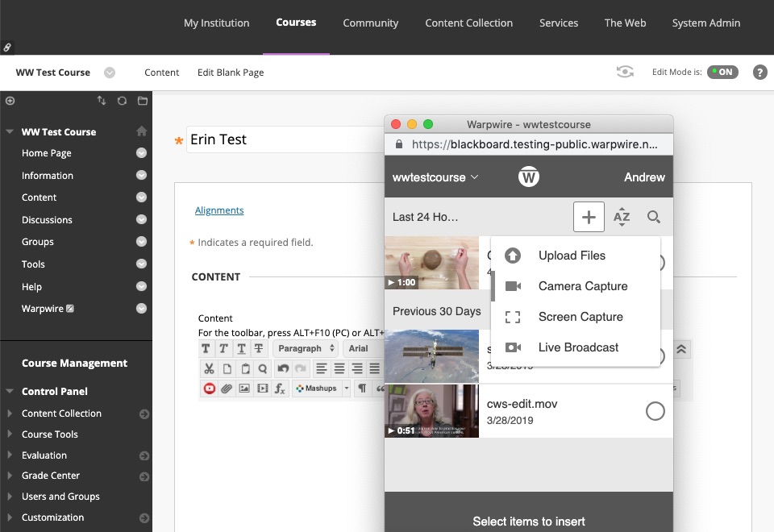Open wwtestcourse library dropdown
This screenshot has height=532, width=774.
coord(435,177)
